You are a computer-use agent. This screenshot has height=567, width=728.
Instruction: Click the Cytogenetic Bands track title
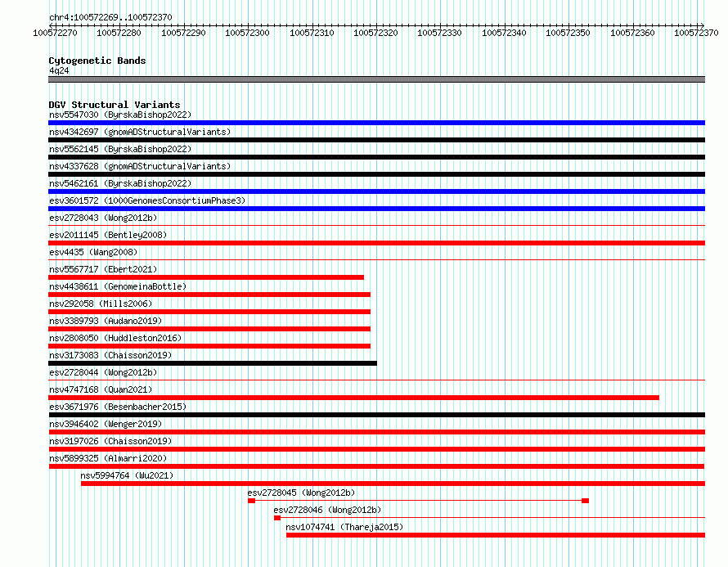(97, 61)
